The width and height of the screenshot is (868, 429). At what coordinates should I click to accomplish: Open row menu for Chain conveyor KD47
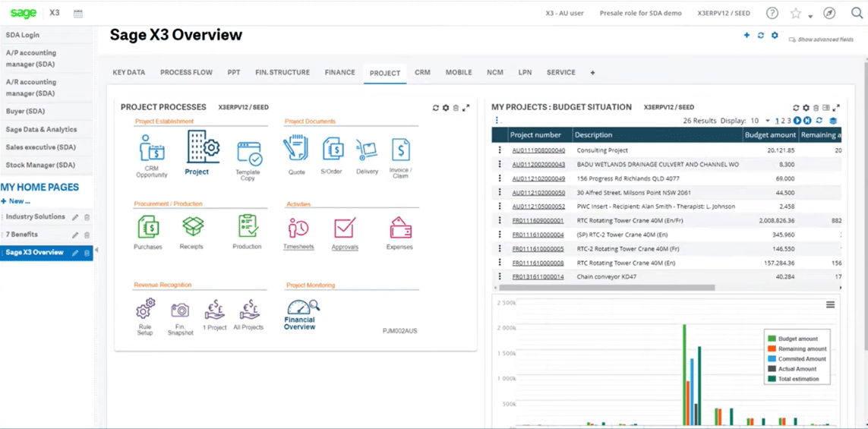pyautogui.click(x=500, y=276)
